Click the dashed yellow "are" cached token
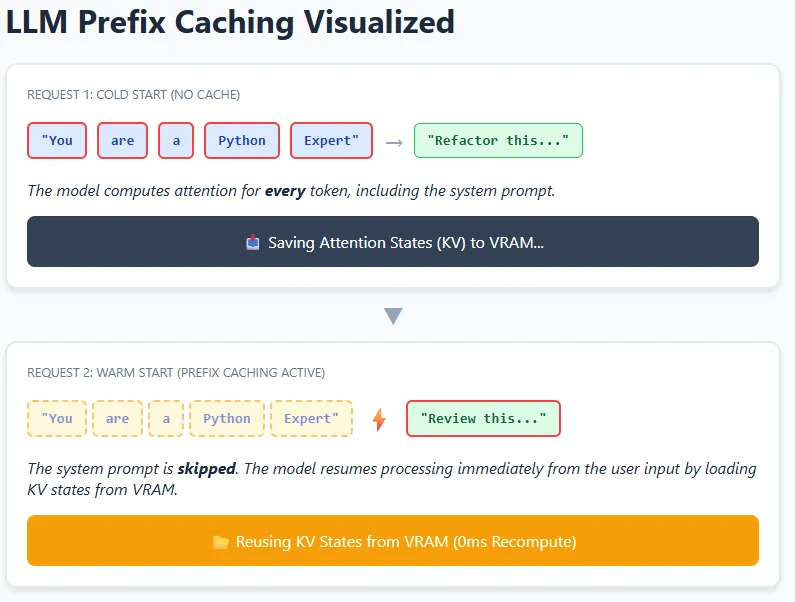The width and height of the screenshot is (795, 602). pyautogui.click(x=118, y=419)
